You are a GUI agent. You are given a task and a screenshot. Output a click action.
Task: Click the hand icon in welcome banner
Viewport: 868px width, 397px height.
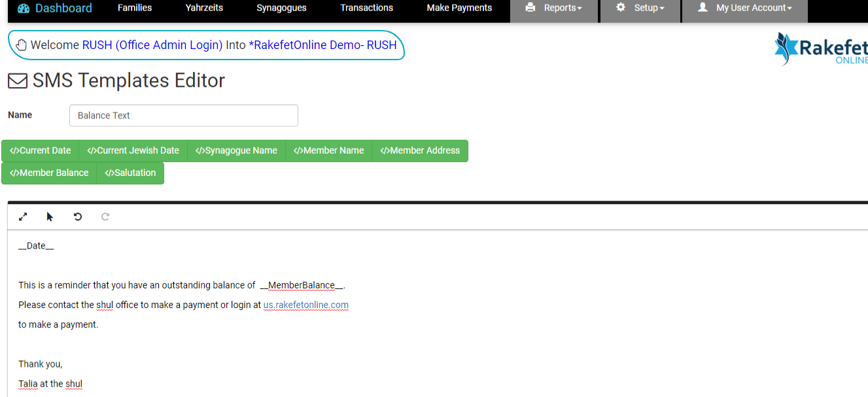click(22, 45)
